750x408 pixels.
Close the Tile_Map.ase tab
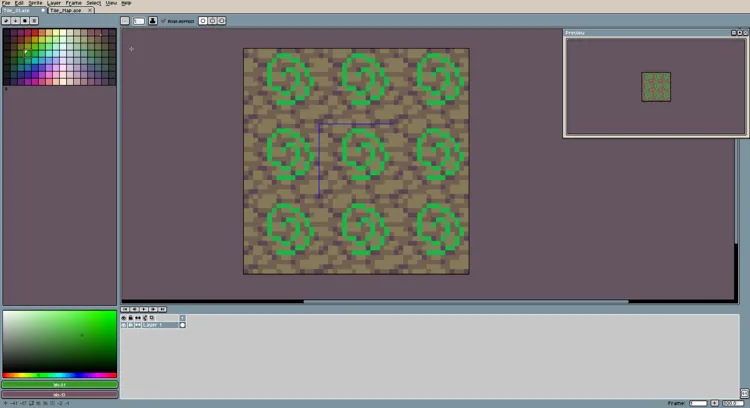pyautogui.click(x=90, y=10)
